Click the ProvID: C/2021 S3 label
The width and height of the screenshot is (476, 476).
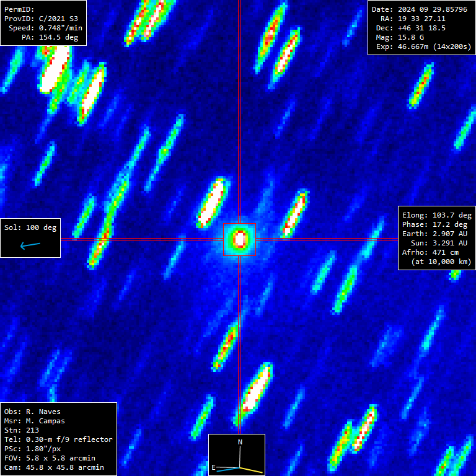(x=41, y=19)
